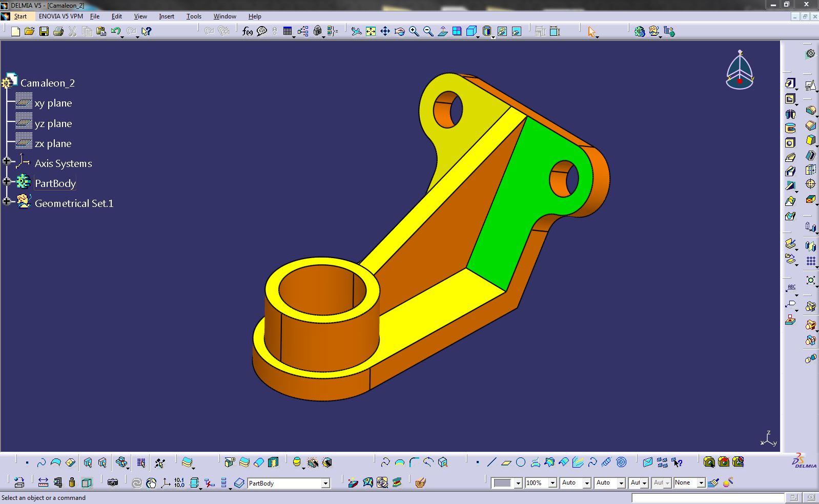Open the ENOVIA V5 VPM menu
819x504 pixels.
coord(61,16)
